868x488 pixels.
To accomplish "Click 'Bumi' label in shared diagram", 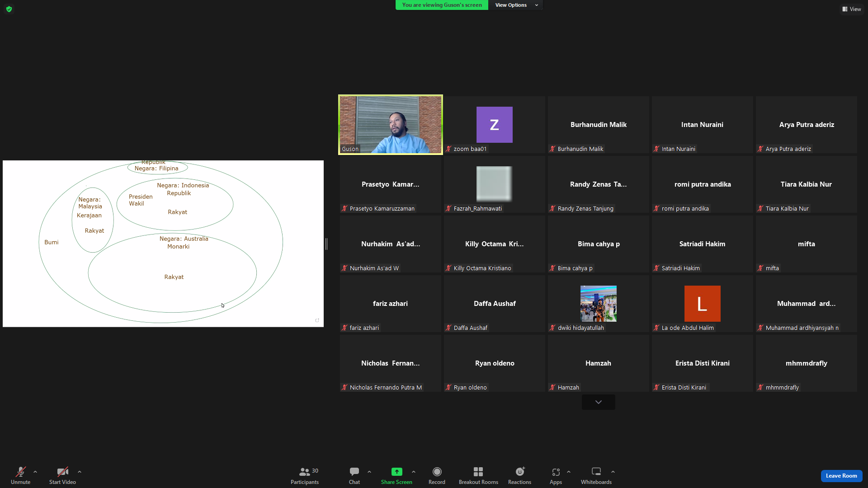I will (x=51, y=242).
